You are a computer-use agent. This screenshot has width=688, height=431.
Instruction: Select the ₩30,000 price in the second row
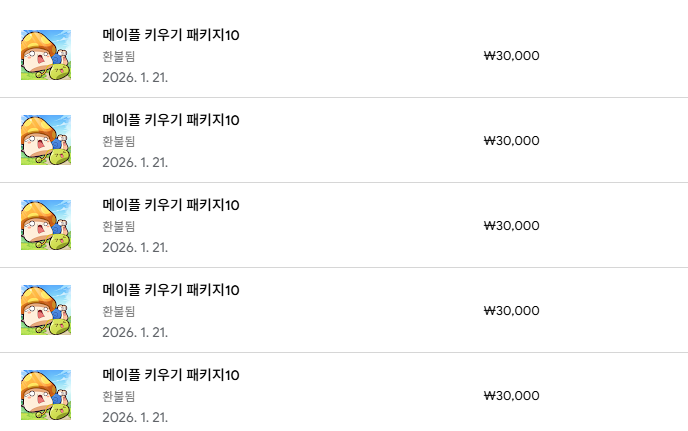[x=511, y=141]
